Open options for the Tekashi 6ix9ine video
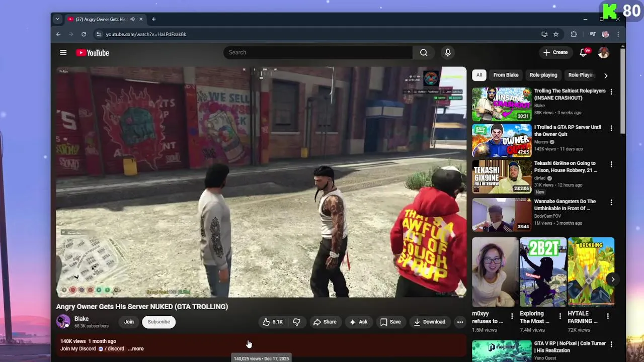The image size is (644, 362). pos(611,164)
